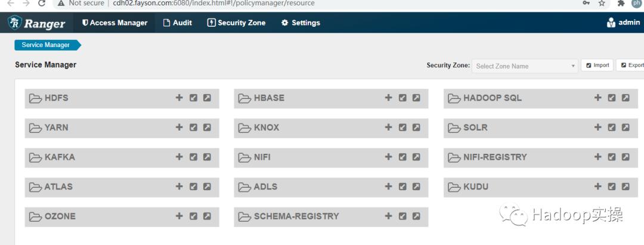
Task: Click the plus icon beside SCHEMA-REGISTRY
Action: point(388,216)
